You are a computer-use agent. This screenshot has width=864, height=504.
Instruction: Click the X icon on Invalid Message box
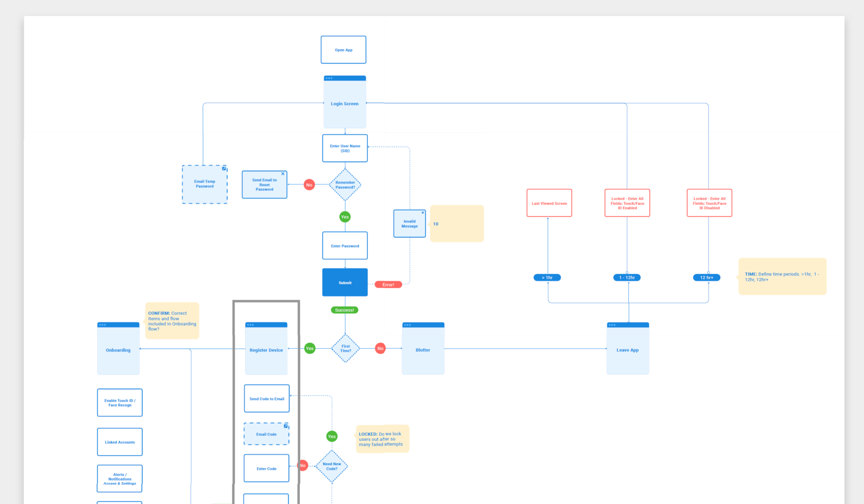[x=422, y=212]
